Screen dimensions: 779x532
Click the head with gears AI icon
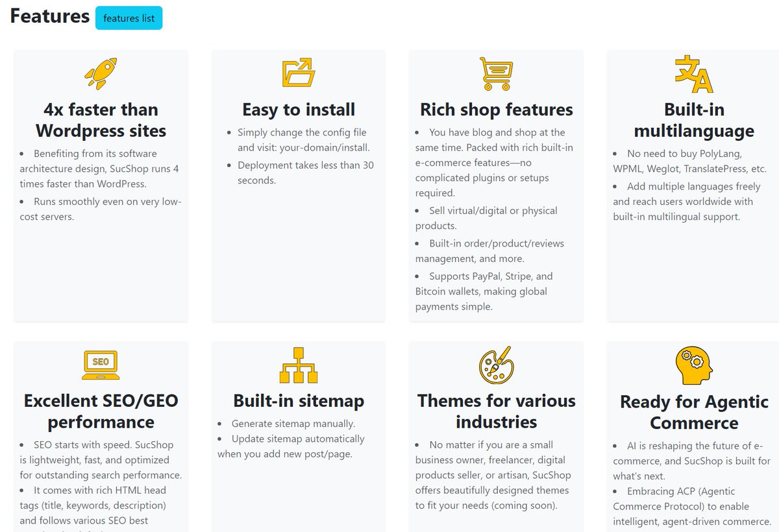[x=694, y=365]
